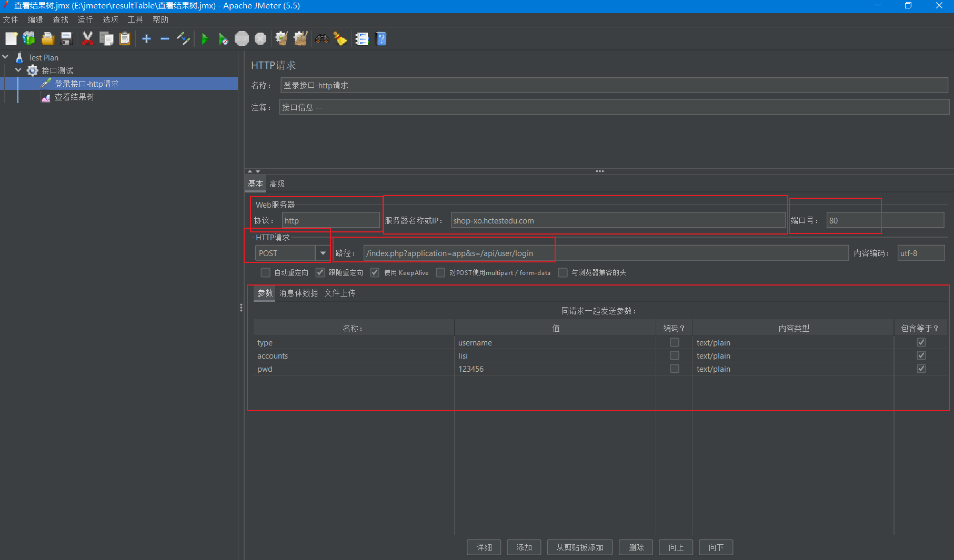Open the 选项 menu
Image resolution: width=954 pixels, height=560 pixels.
coord(111,19)
